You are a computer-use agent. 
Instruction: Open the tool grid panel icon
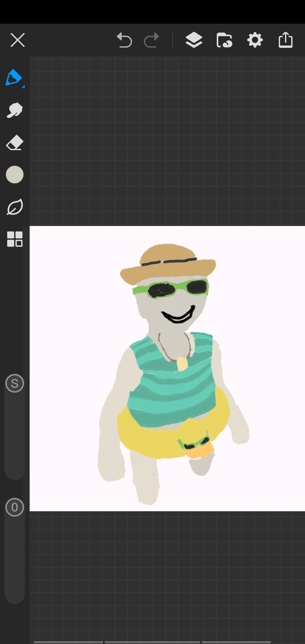tap(15, 239)
